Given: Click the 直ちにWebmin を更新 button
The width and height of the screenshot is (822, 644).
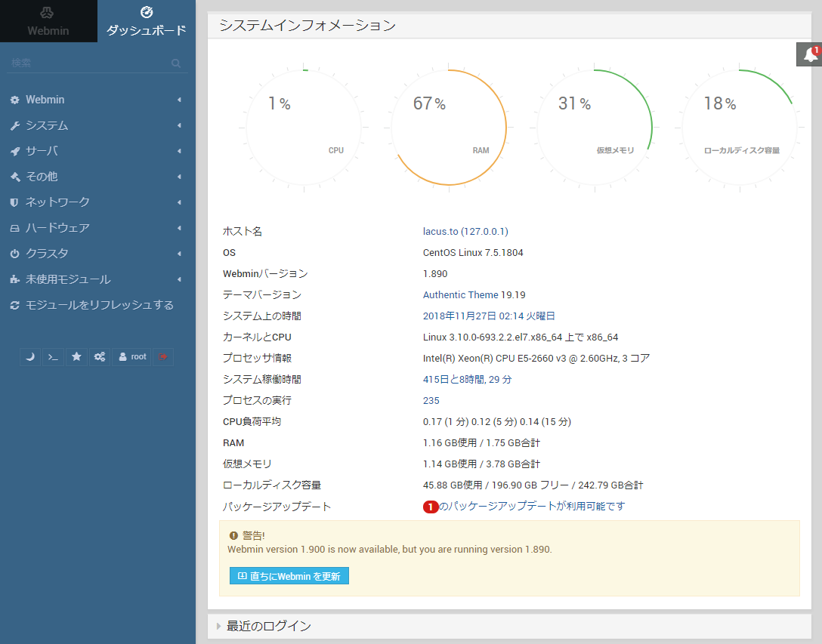Looking at the screenshot, I should tap(289, 576).
